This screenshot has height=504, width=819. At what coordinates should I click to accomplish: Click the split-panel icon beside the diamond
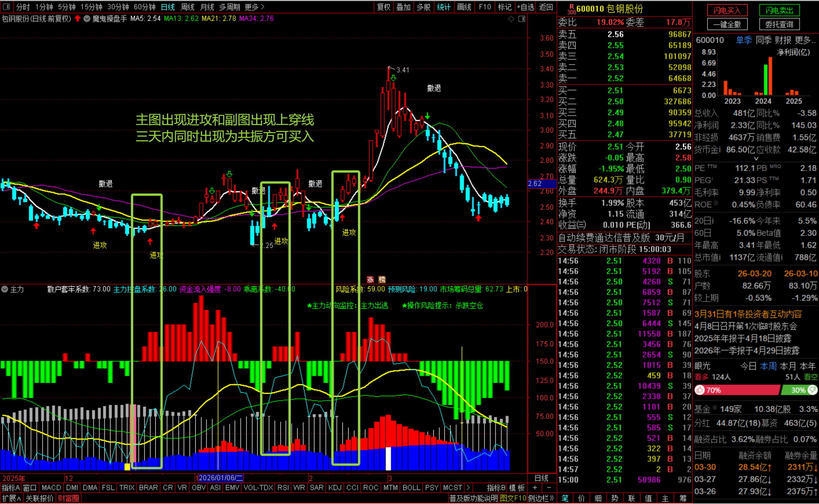pyautogui.click(x=522, y=19)
